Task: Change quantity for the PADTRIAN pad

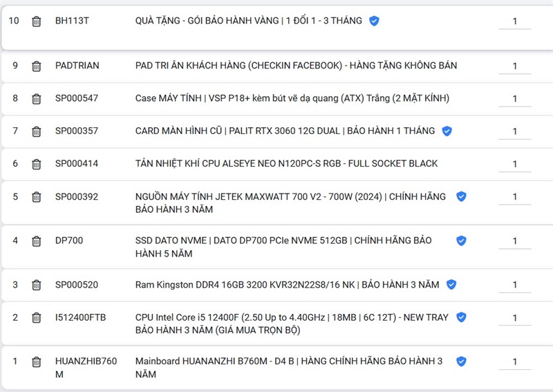Action: (x=515, y=66)
